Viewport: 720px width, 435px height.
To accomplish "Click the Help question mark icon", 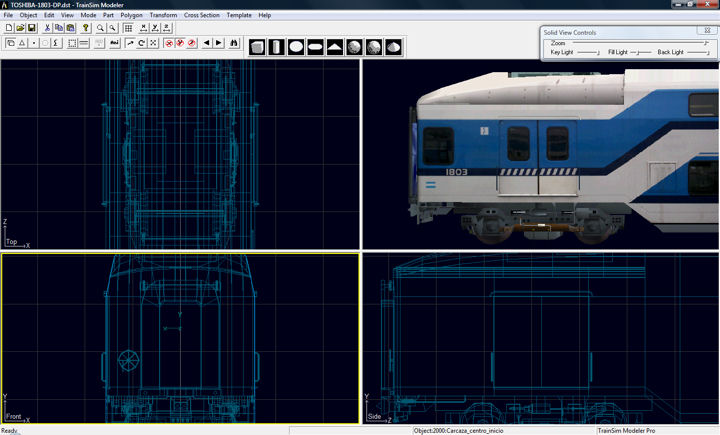I will (x=86, y=28).
